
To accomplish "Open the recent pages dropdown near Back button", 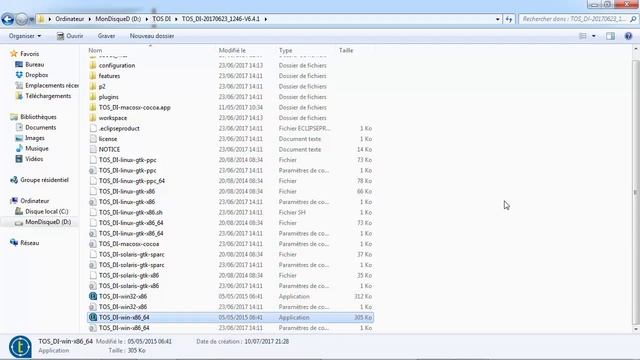I will [x=32, y=19].
